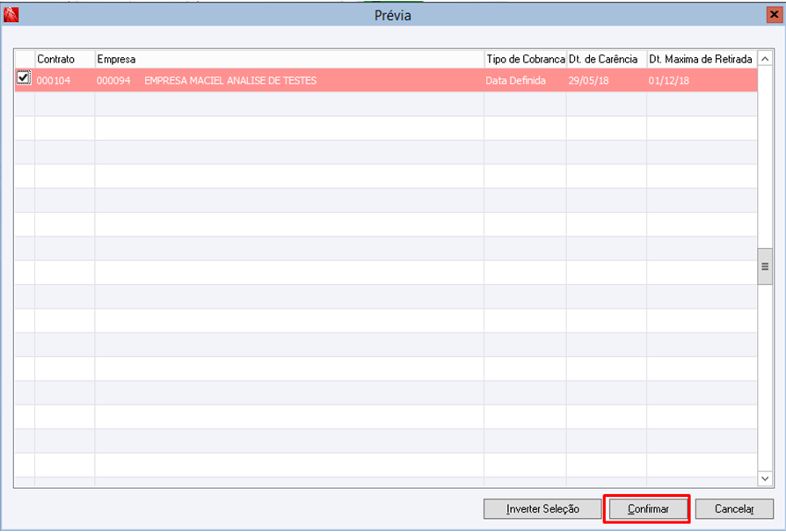Click the scroll up arrow of the grid
786x532 pixels.
click(765, 59)
